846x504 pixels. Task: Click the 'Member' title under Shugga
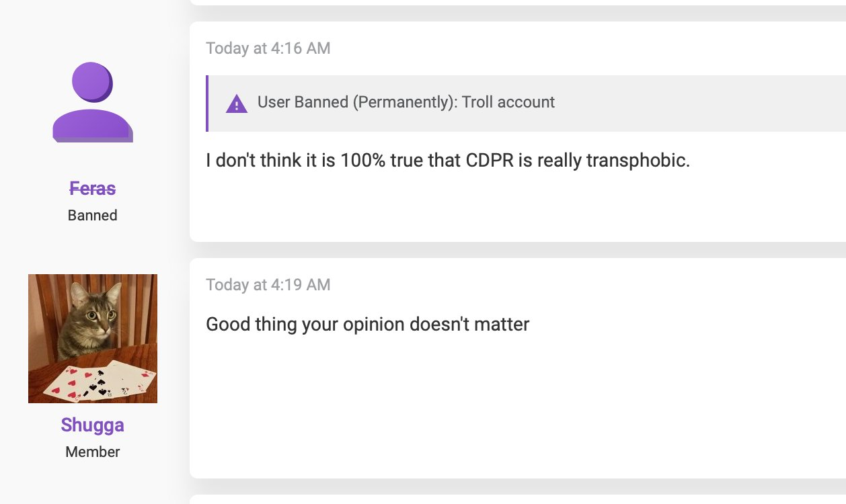93,452
